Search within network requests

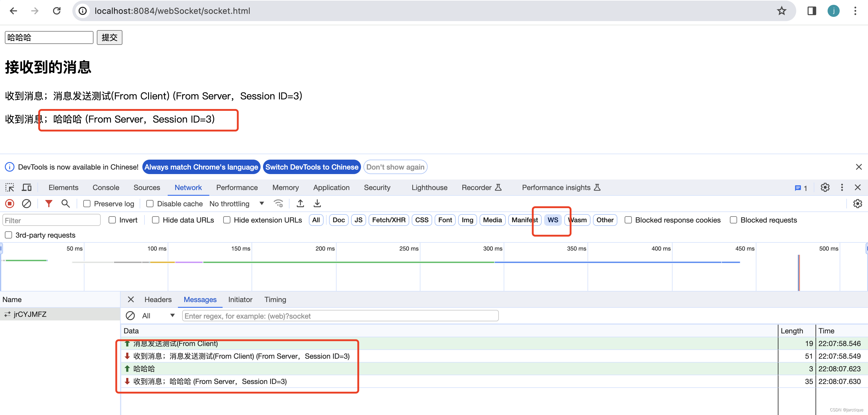tap(65, 204)
